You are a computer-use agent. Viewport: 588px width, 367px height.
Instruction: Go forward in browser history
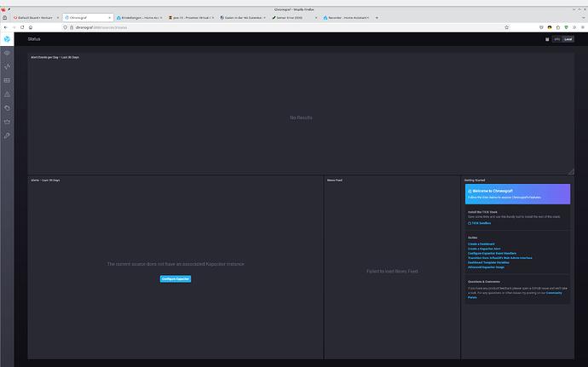[x=14, y=27]
